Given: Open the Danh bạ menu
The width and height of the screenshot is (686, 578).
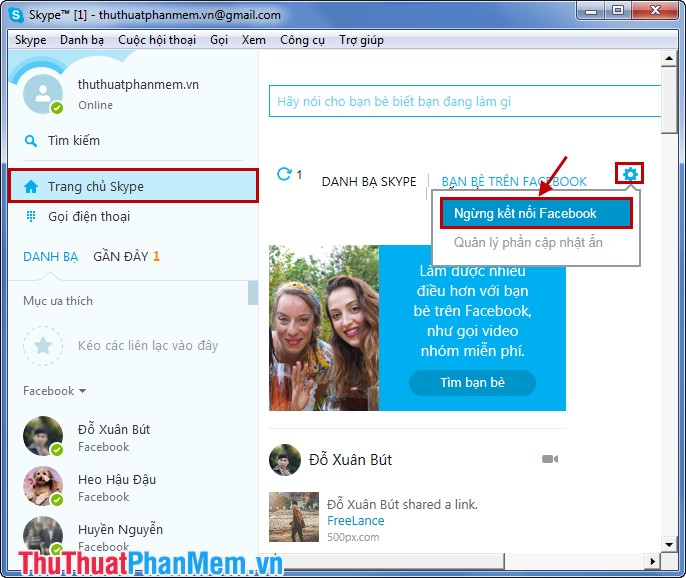Looking at the screenshot, I should 82,40.
